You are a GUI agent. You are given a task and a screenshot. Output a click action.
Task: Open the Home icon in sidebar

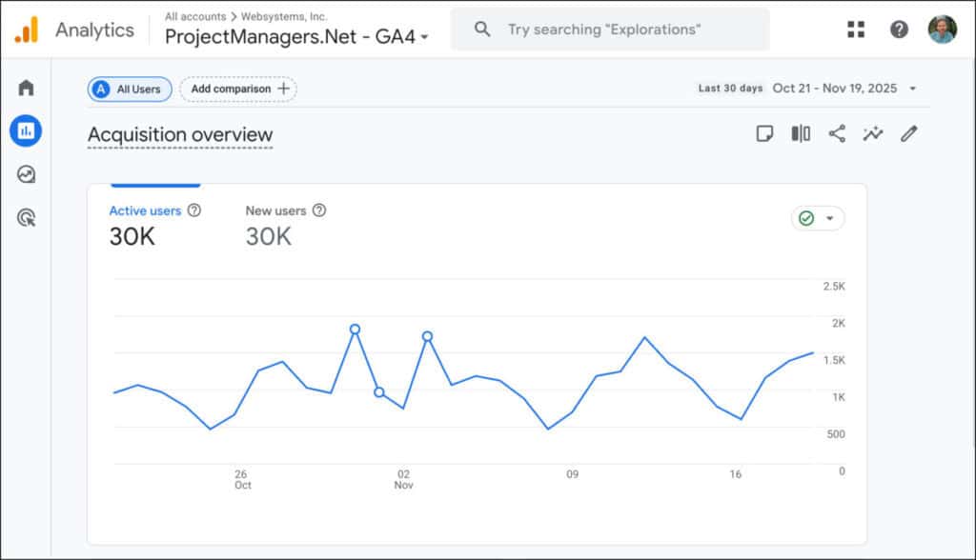[26, 88]
